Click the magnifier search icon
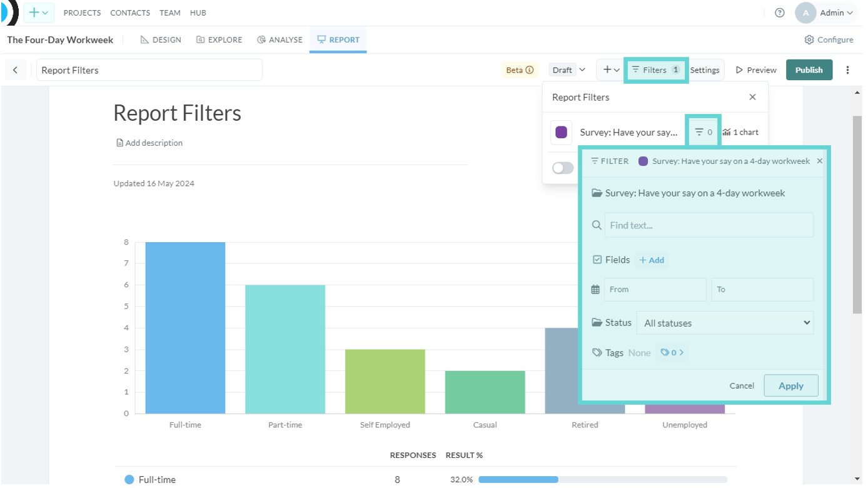The width and height of the screenshot is (868, 488). [x=597, y=225]
